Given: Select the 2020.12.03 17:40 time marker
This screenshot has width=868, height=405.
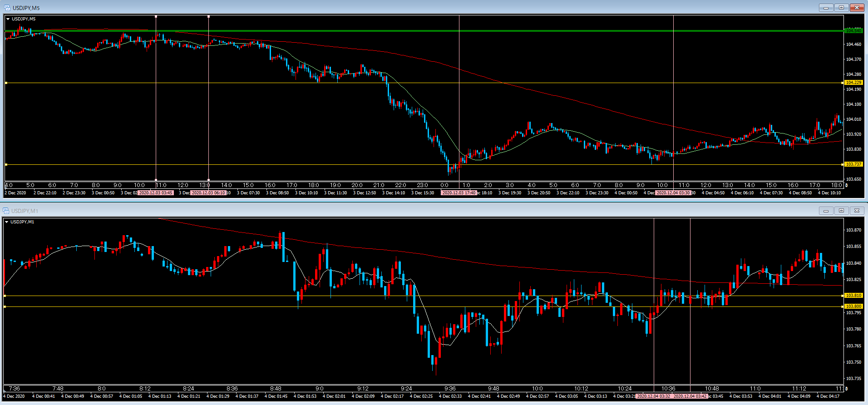Looking at the screenshot, I should (x=459, y=193).
